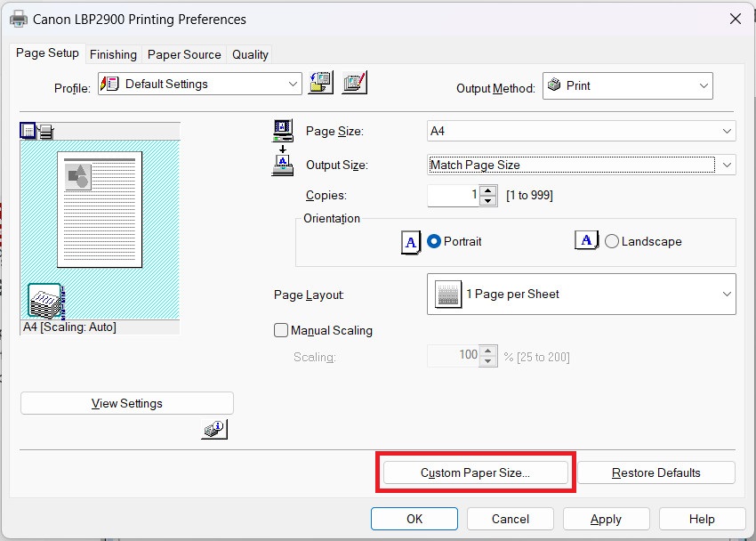The width and height of the screenshot is (756, 541).
Task: Select the page preview view icon
Action: 28,132
